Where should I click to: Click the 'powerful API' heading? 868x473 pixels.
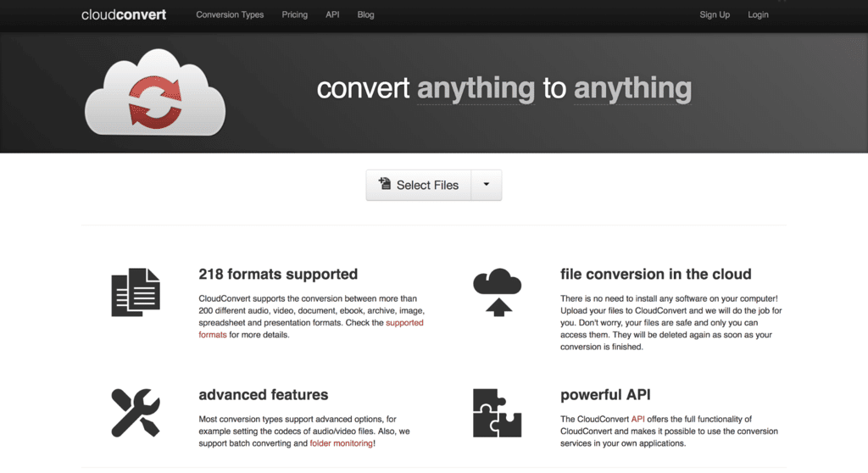(x=605, y=395)
